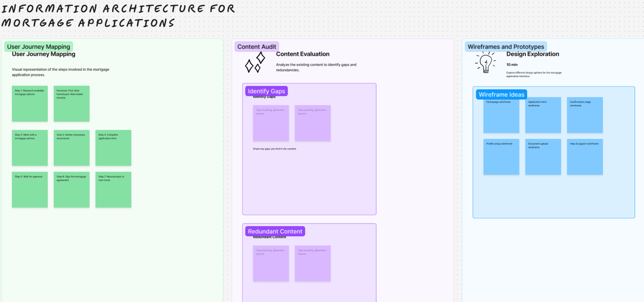Select Step 5 Wait for approval sticky

point(30,190)
